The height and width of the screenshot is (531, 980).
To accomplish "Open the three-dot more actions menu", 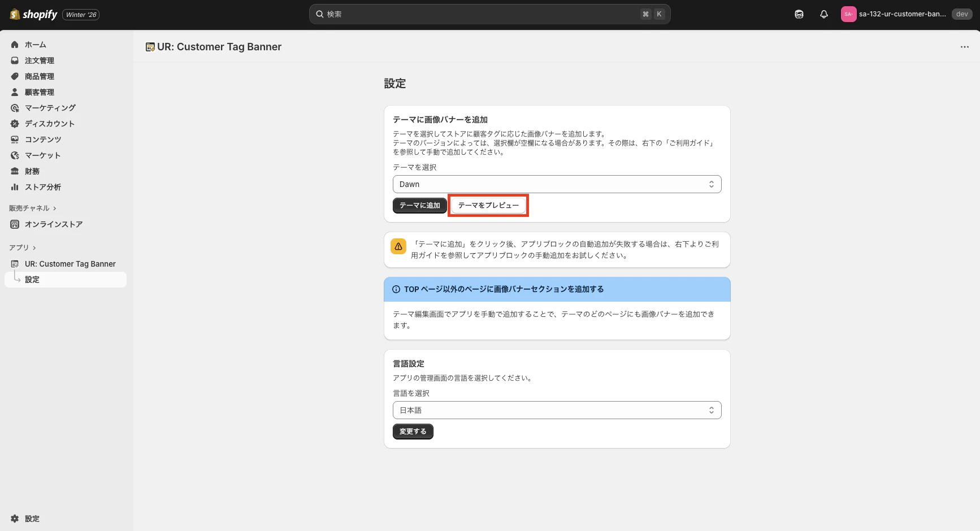I will (x=965, y=47).
